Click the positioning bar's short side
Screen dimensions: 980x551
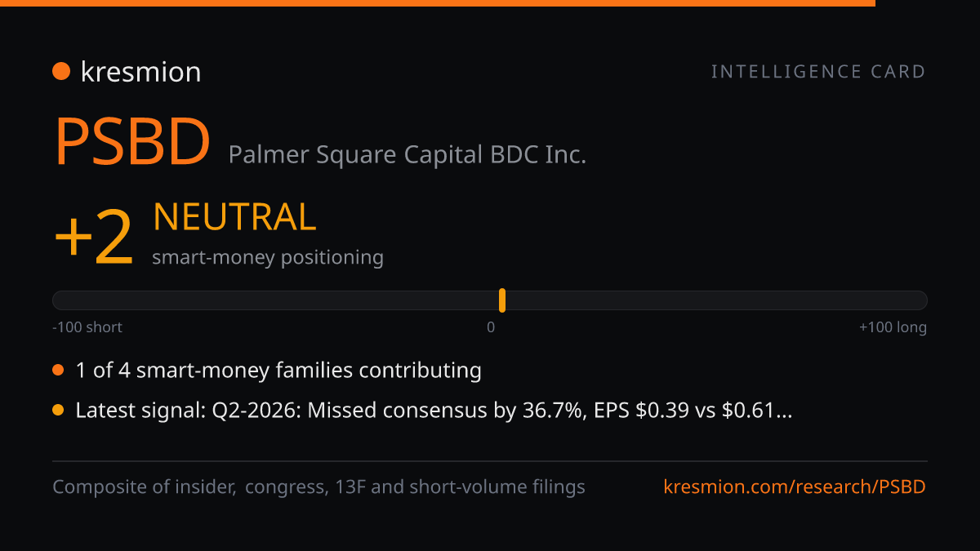click(275, 300)
